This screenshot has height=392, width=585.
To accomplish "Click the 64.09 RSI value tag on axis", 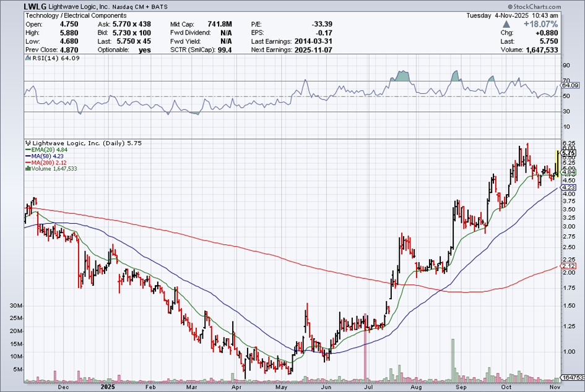I will pos(570,85).
